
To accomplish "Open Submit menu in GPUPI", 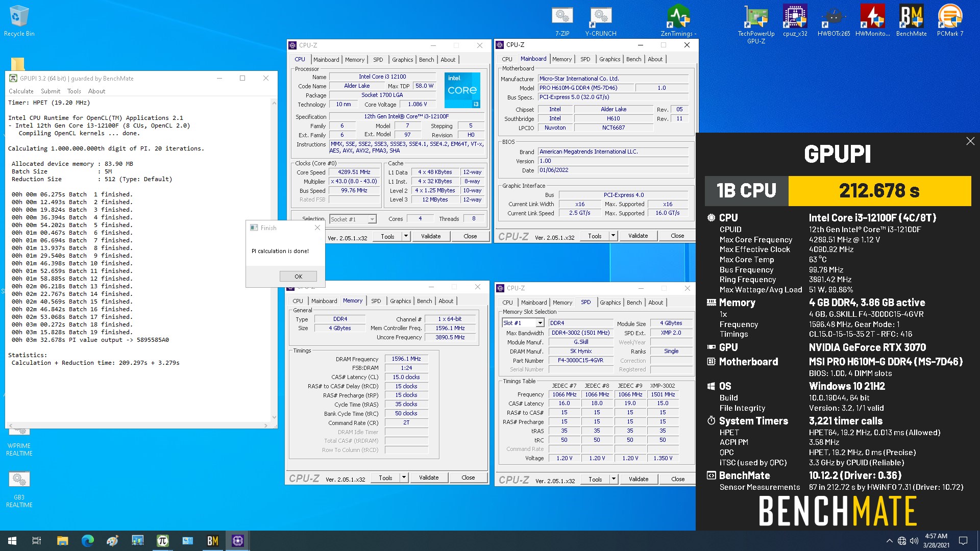I will (x=51, y=91).
